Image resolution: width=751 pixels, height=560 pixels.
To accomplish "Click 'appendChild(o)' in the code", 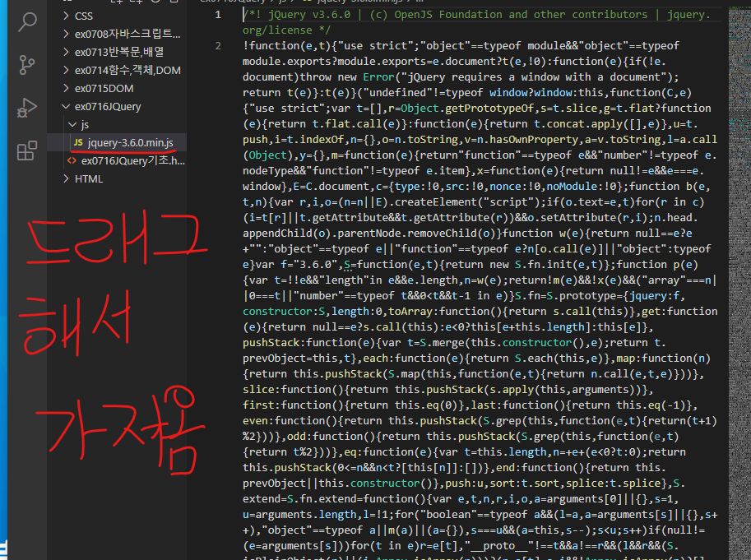I will [x=287, y=234].
